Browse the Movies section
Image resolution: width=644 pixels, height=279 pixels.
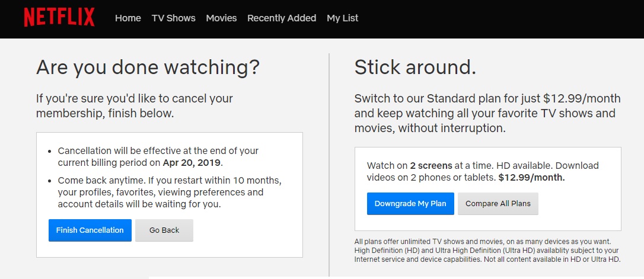[221, 18]
